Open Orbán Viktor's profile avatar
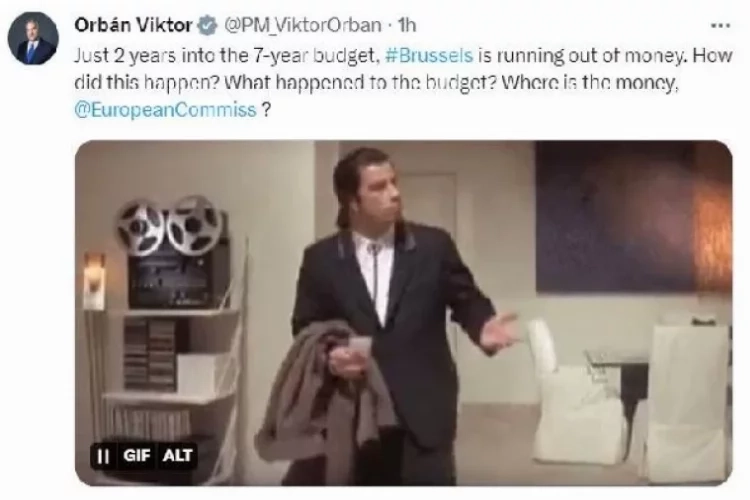The width and height of the screenshot is (750, 500). 33,39
